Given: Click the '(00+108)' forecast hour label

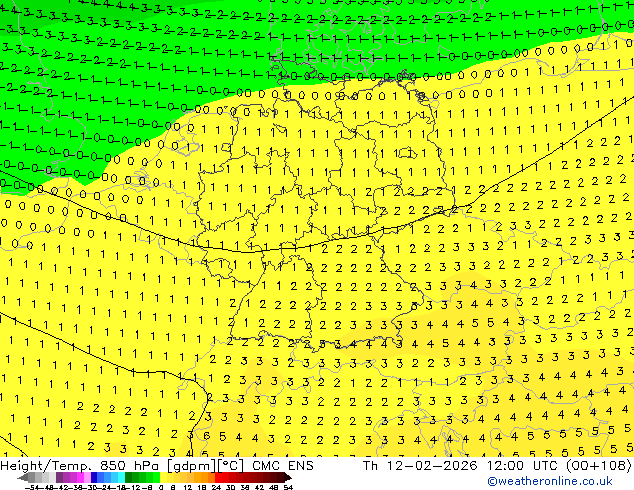Looking at the screenshot, I should (x=598, y=466).
